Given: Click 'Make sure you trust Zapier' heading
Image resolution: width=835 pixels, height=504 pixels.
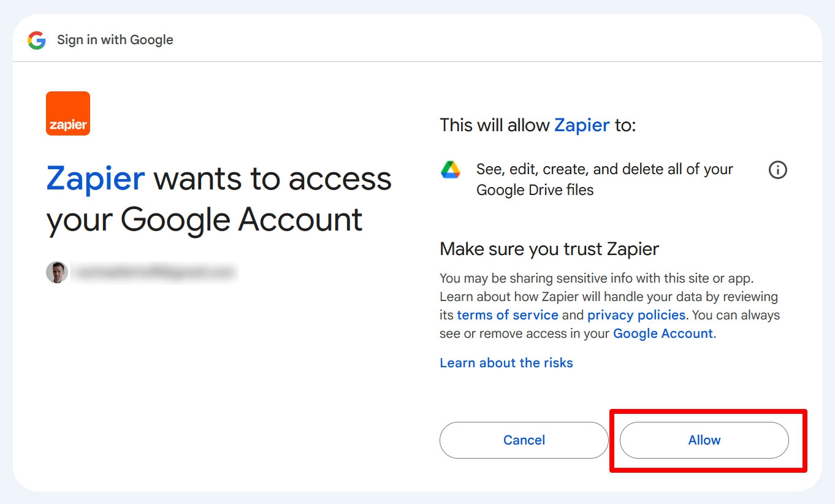Looking at the screenshot, I should tap(549, 249).
